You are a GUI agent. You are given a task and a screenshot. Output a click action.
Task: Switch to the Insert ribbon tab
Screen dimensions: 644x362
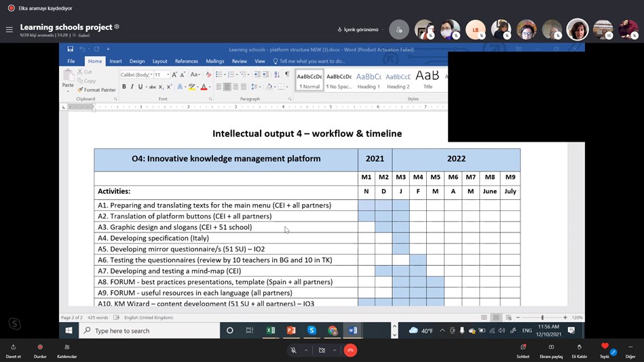click(115, 61)
